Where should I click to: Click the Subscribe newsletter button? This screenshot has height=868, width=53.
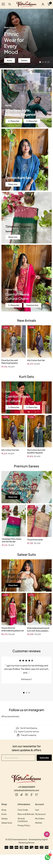click(44, 758)
